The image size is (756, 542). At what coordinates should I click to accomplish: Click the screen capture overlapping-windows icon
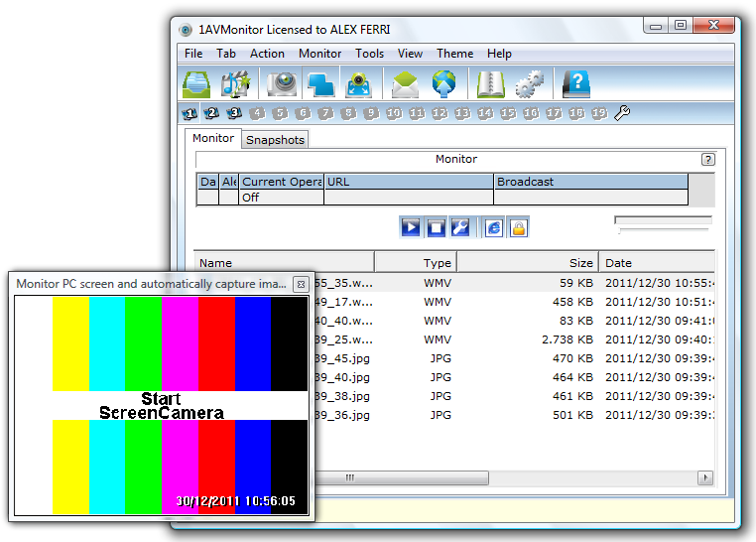click(x=319, y=85)
